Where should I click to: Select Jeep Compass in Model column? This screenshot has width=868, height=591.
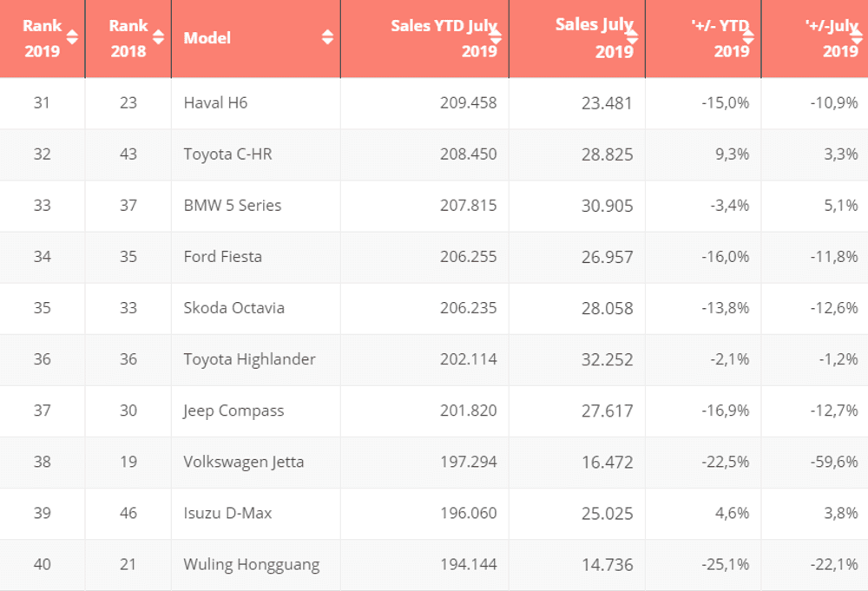[x=233, y=410]
